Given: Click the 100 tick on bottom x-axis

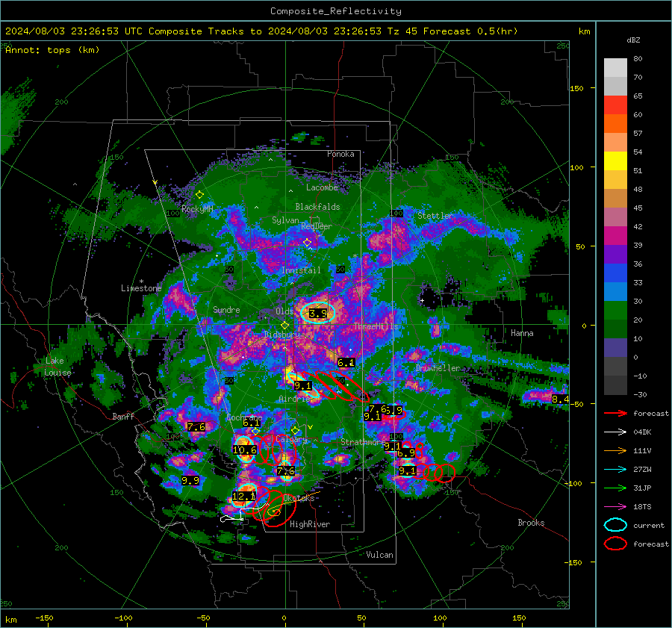Looking at the screenshot, I should pyautogui.click(x=440, y=618).
